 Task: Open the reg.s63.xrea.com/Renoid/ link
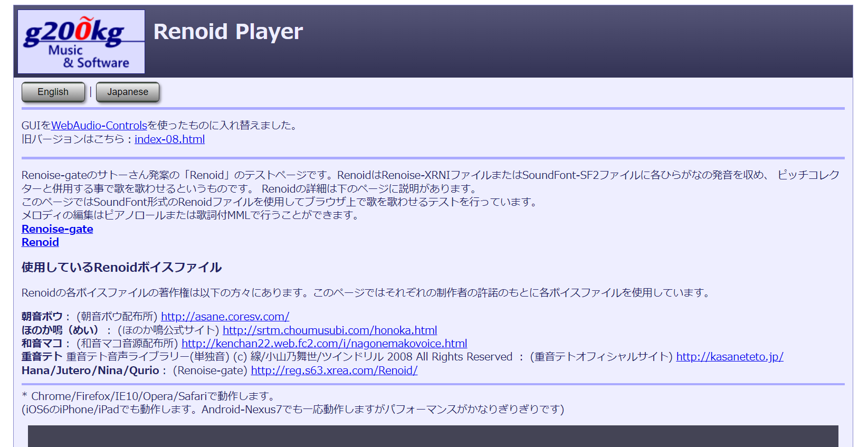coord(335,370)
